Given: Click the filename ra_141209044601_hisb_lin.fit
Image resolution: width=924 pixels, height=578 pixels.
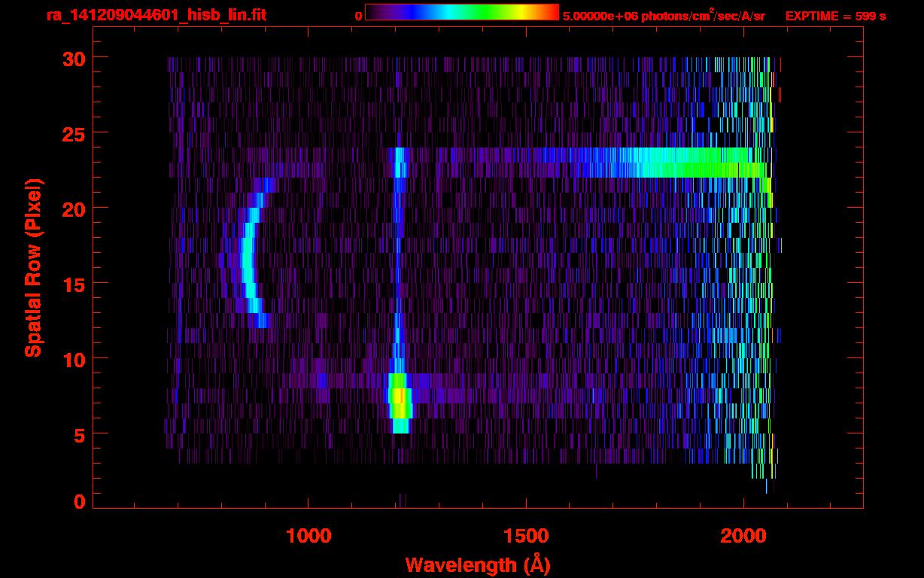Looking at the screenshot, I should click(x=156, y=14).
